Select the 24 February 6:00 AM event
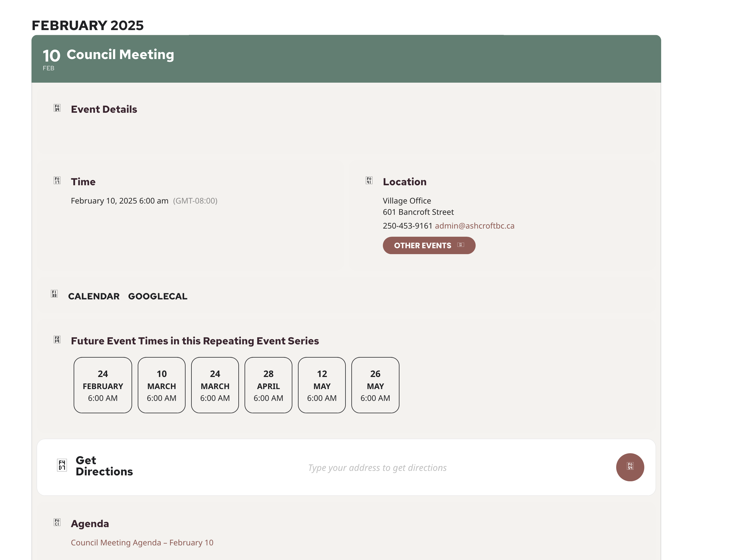 click(103, 385)
